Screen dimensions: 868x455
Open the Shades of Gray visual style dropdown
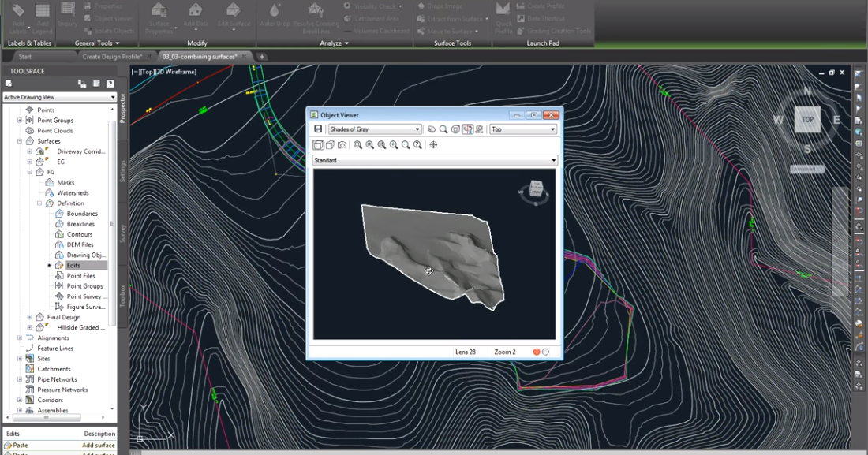point(375,129)
